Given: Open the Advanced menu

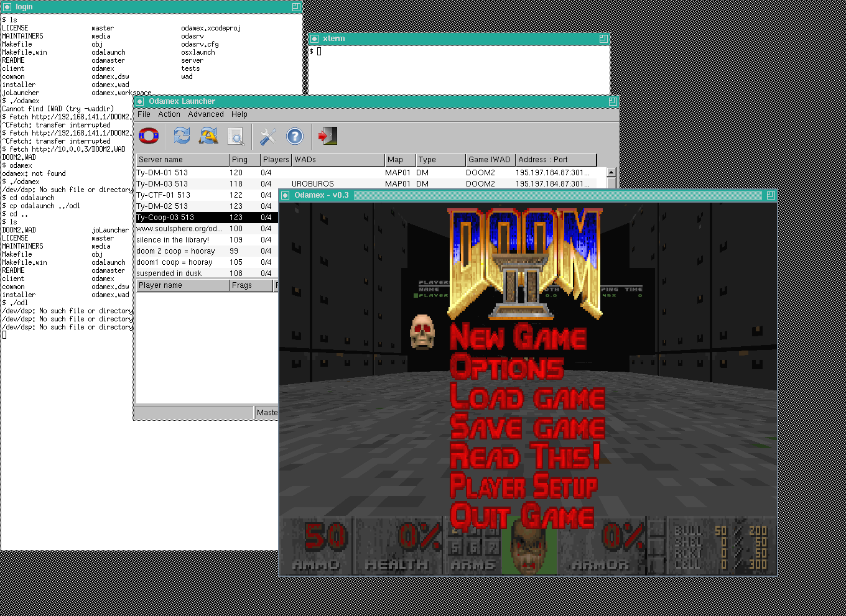Looking at the screenshot, I should pos(206,114).
